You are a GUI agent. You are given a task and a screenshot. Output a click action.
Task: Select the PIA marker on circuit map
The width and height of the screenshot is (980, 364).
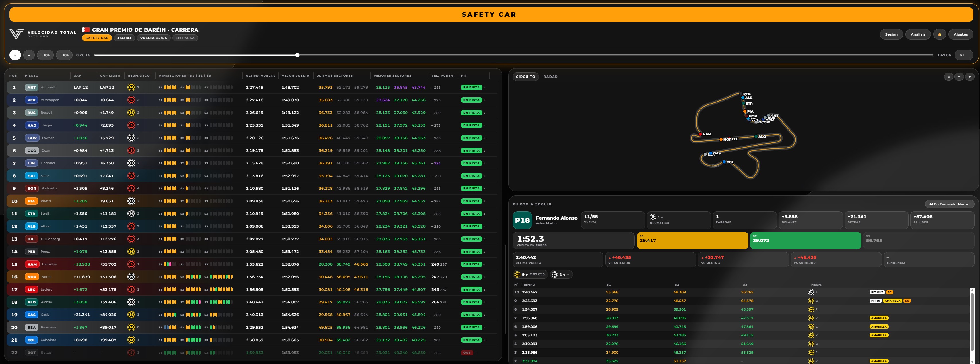coord(744,111)
